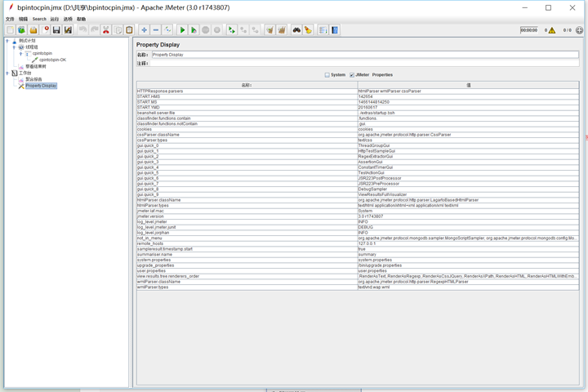Screen dimensions: 588x392
Task: Click the 00:00:00 elapsed timer field
Action: (x=529, y=30)
